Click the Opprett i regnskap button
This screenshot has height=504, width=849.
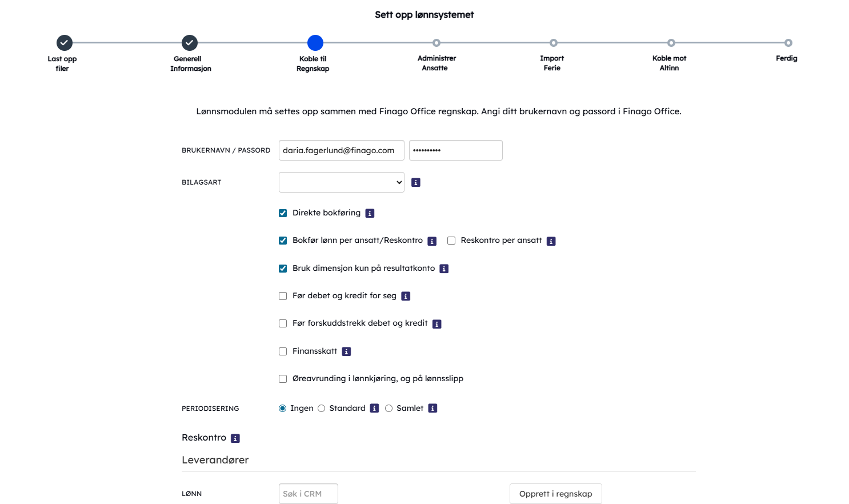point(556,494)
